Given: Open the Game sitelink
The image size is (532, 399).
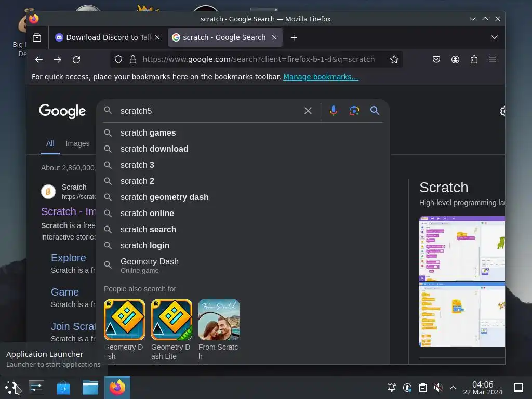Looking at the screenshot, I should point(65,292).
